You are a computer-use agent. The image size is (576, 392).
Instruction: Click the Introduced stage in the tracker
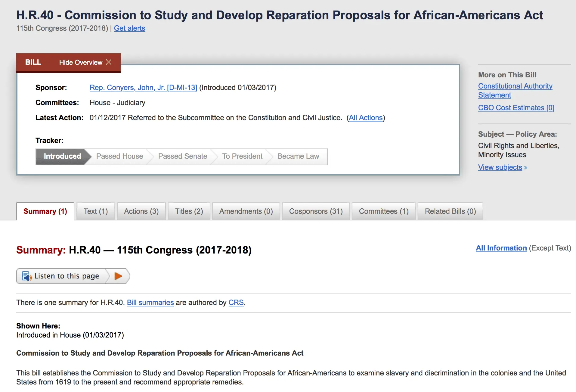[62, 156]
